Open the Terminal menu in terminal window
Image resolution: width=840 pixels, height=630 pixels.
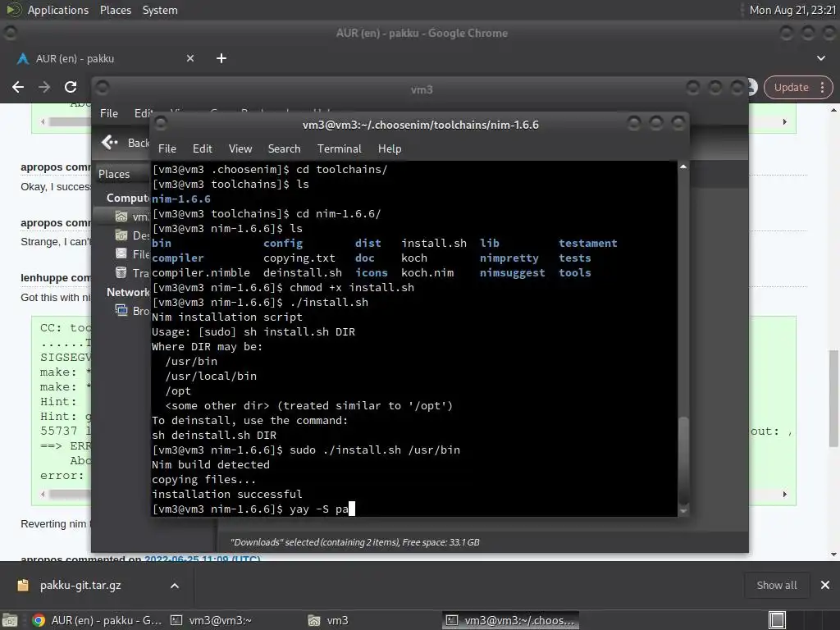tap(339, 149)
